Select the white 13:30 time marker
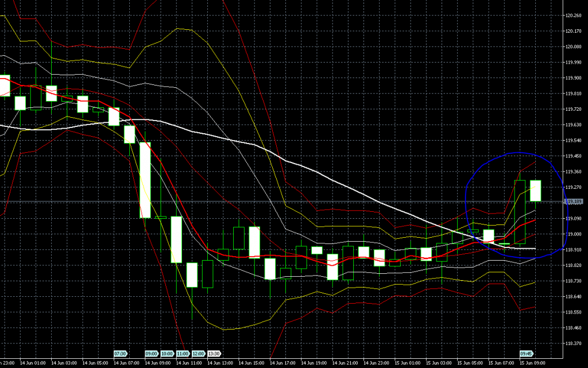The image size is (588, 368). click(214, 354)
